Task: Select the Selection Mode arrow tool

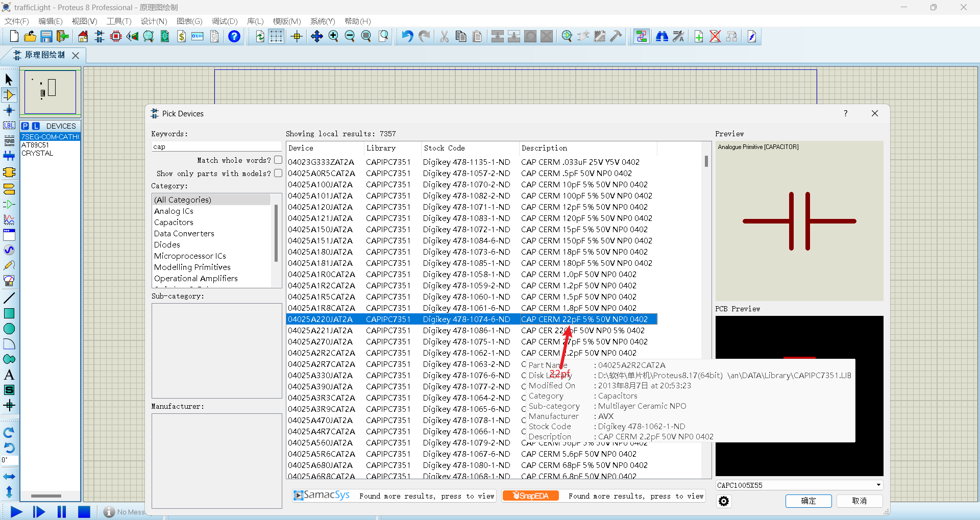Action: tap(9, 79)
